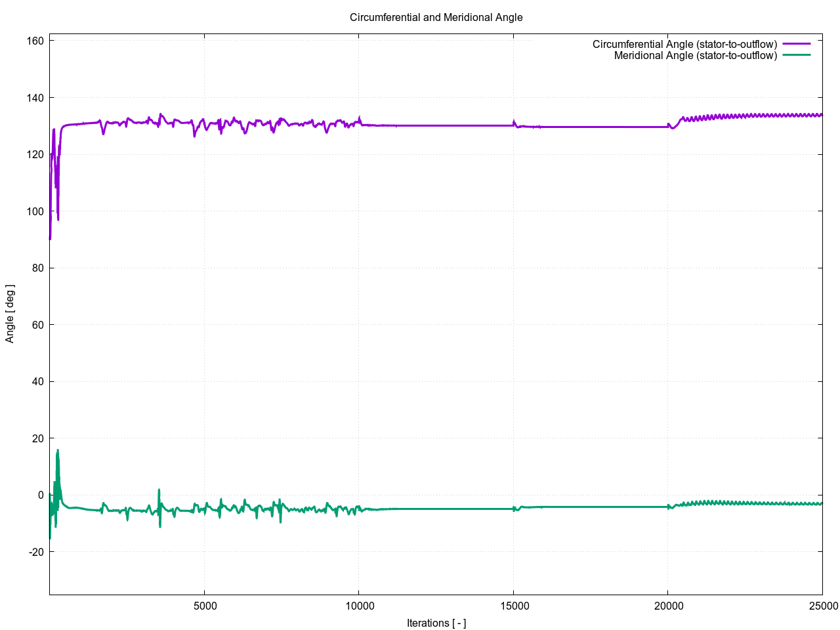The width and height of the screenshot is (840, 630).
Task: Click the 160 tick label on y-axis
Action: click(x=35, y=41)
